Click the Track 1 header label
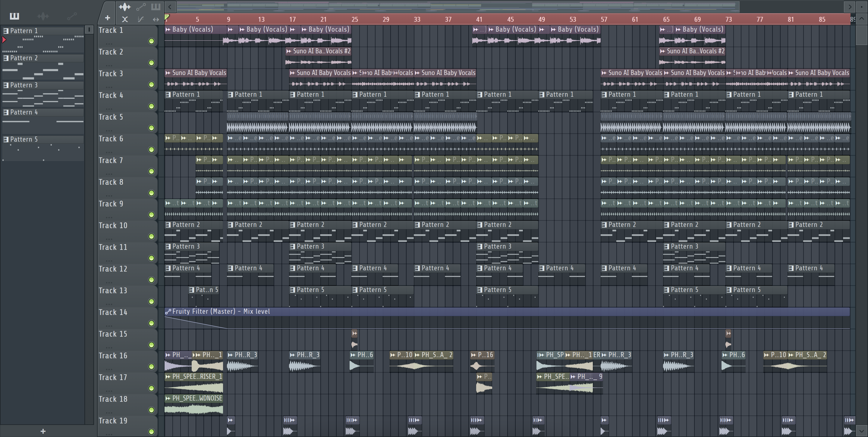Image resolution: width=868 pixels, height=437 pixels. pyautogui.click(x=111, y=30)
